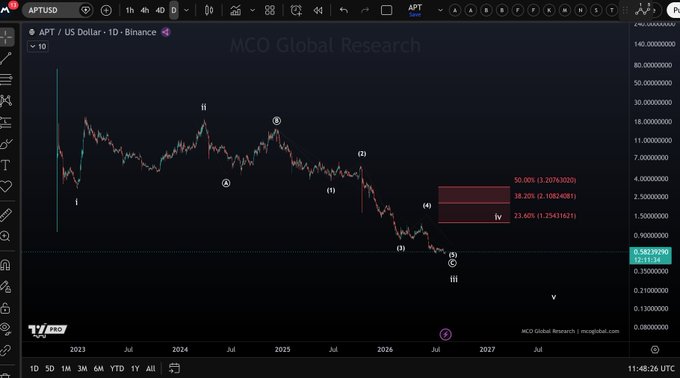Switch to the 4h interval

145,10
